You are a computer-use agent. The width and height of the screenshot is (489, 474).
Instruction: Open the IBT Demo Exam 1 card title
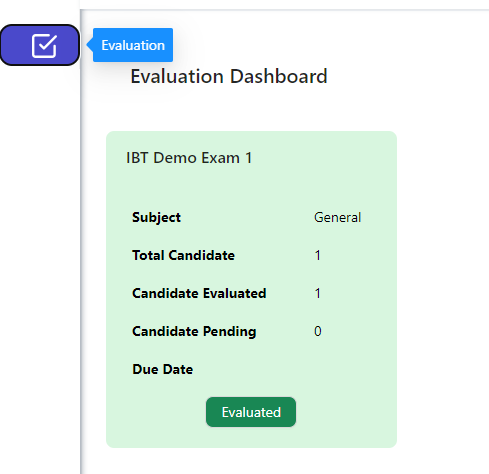189,158
